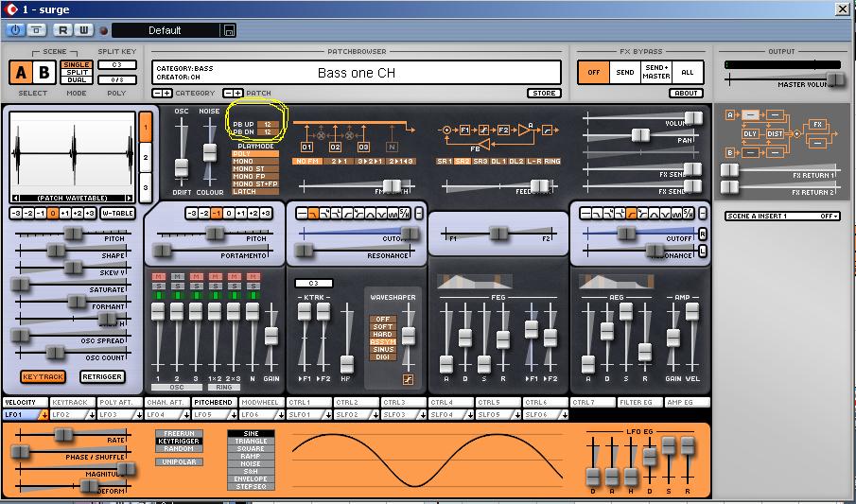
Task: Click the DLY block in FX routing
Action: pyautogui.click(x=750, y=133)
